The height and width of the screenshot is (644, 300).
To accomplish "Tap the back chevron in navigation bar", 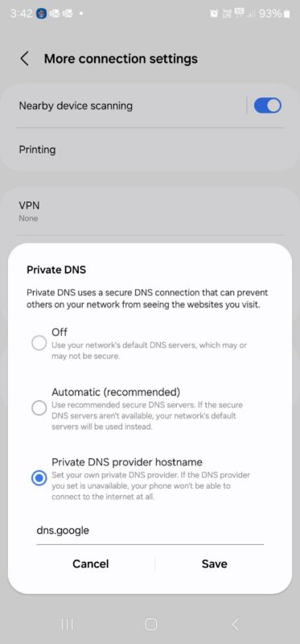I will (x=235, y=625).
